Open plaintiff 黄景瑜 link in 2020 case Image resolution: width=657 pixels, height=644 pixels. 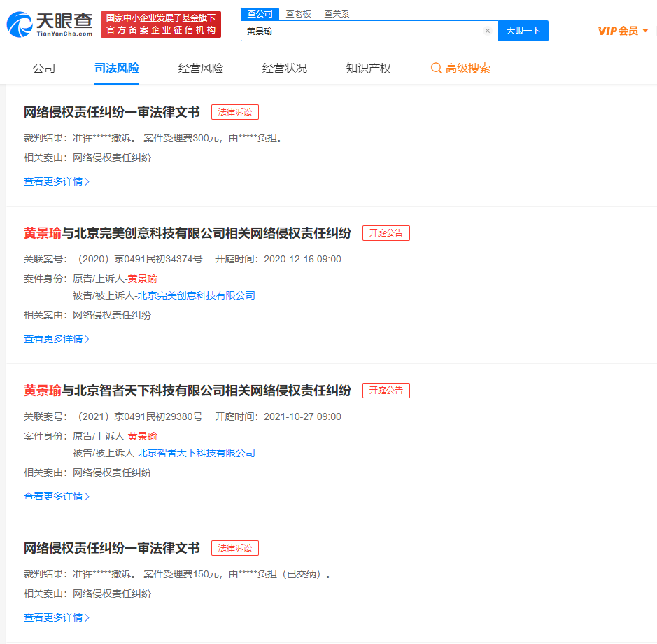(143, 279)
